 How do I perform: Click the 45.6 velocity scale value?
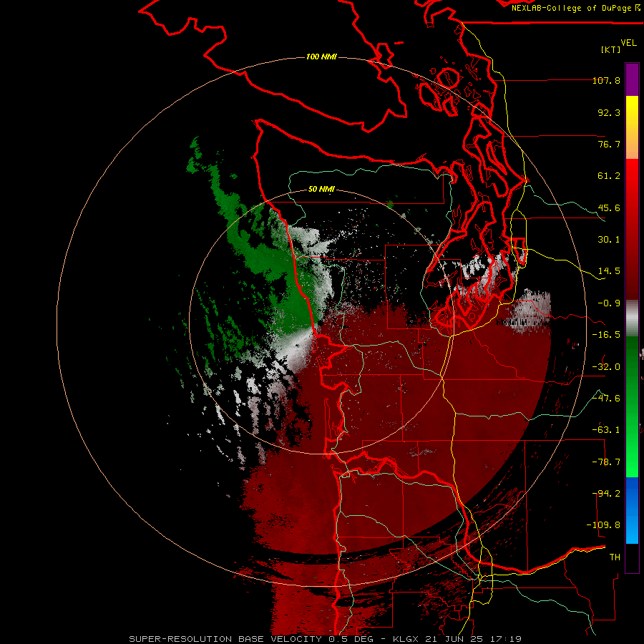coord(609,208)
